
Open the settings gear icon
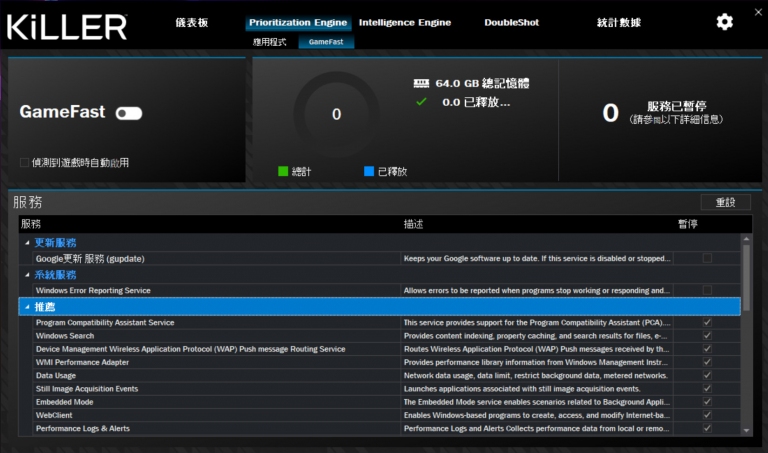tap(724, 22)
